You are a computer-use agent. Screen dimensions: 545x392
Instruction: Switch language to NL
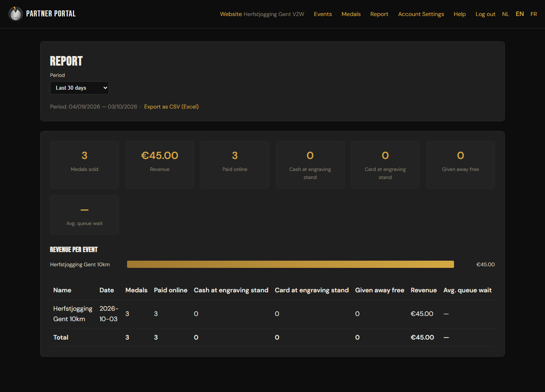pos(505,14)
